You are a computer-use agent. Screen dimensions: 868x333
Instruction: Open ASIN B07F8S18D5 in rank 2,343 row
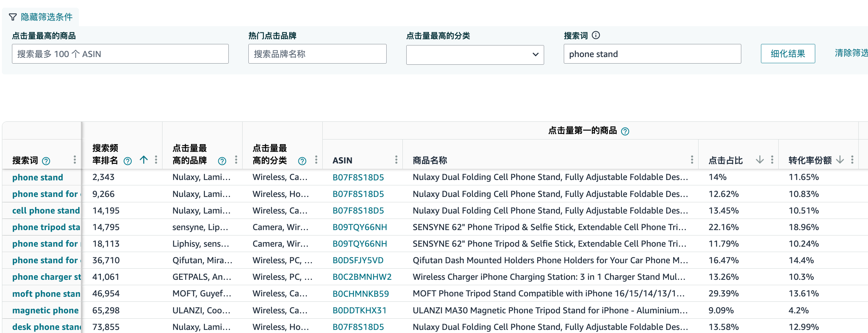point(358,177)
